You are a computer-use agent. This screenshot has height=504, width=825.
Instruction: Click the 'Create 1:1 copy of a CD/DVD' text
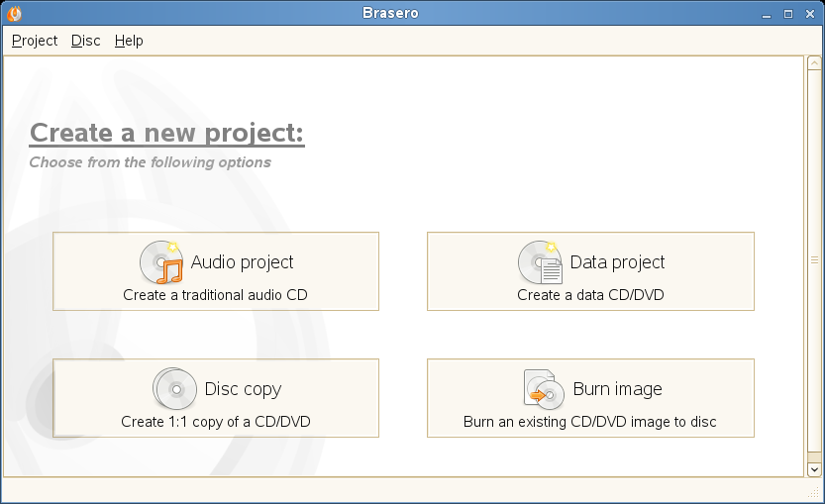click(x=216, y=422)
